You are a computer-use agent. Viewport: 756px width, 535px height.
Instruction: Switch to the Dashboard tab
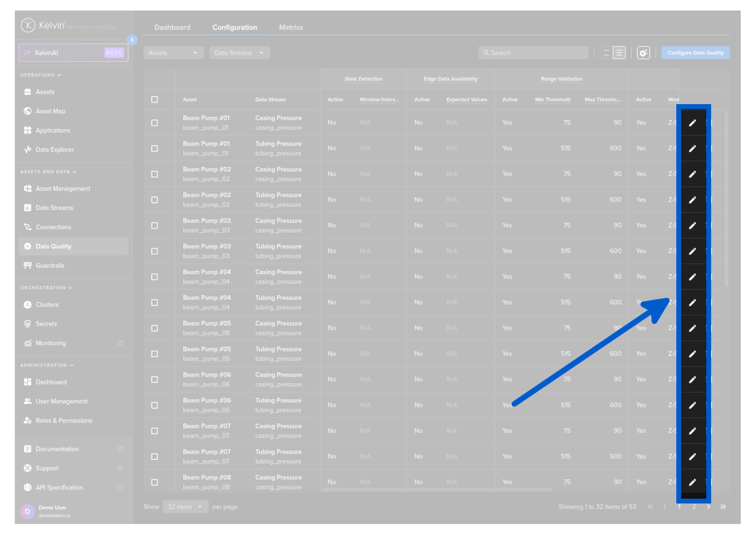pyautogui.click(x=172, y=28)
